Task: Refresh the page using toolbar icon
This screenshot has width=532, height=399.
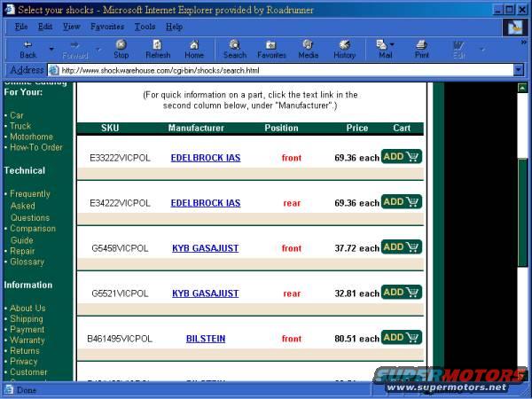Action: point(158,48)
